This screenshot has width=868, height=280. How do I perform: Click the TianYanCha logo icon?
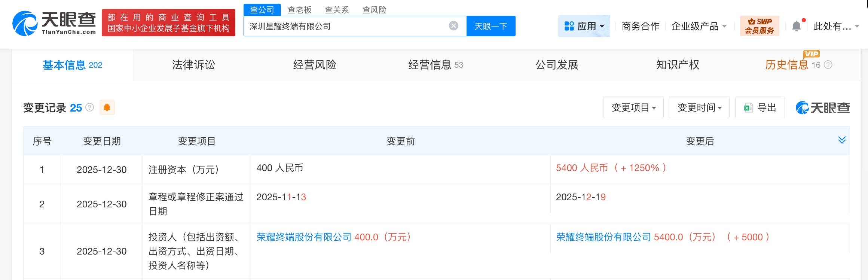(x=25, y=23)
